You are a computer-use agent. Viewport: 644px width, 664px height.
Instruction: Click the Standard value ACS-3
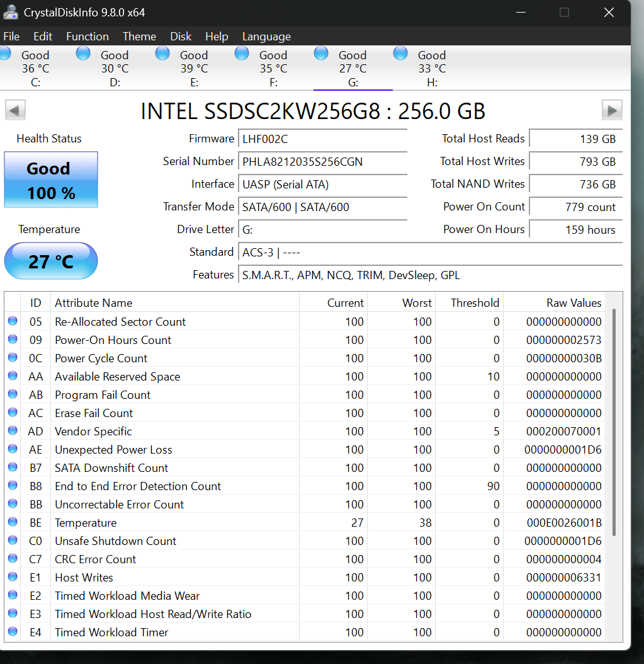click(431, 253)
